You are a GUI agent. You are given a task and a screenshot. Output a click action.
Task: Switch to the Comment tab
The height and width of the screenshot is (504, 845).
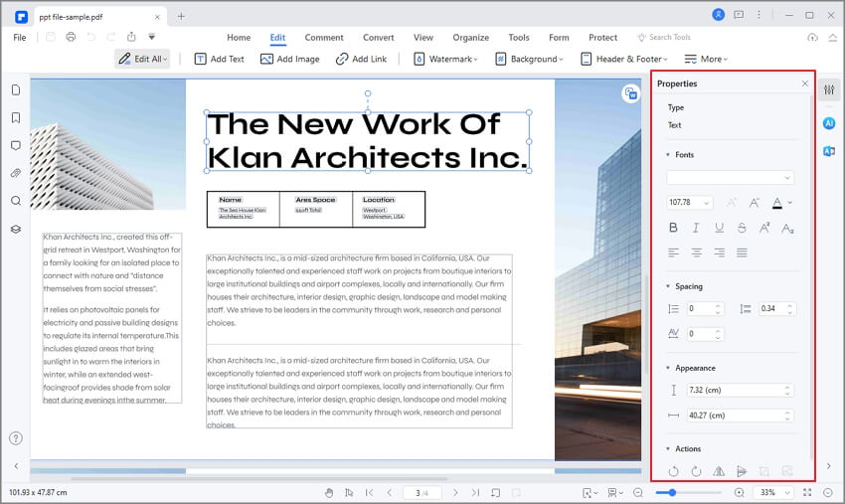coord(324,37)
